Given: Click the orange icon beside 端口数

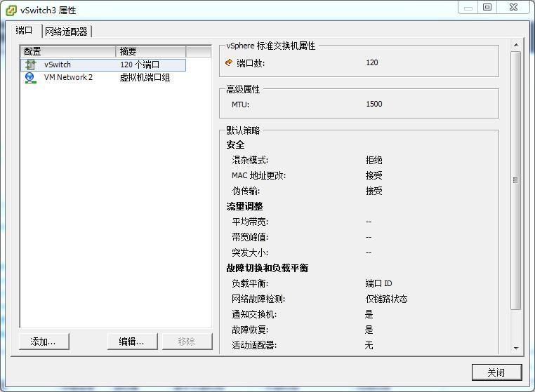Looking at the screenshot, I should tap(229, 62).
